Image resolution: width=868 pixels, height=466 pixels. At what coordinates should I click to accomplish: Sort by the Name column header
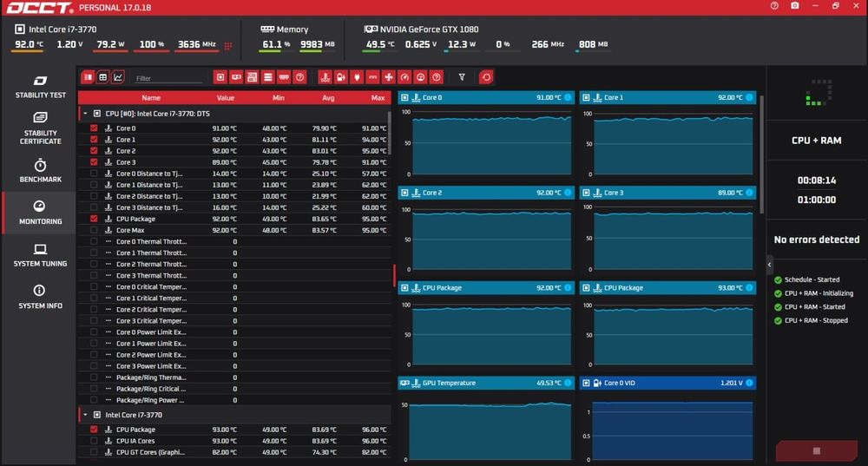[151, 98]
